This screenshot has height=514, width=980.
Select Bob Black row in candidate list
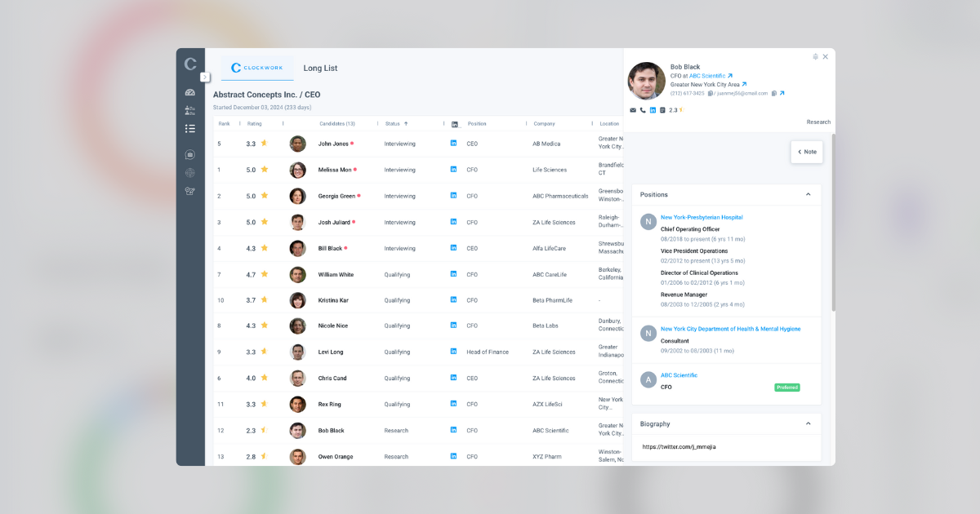(x=418, y=431)
